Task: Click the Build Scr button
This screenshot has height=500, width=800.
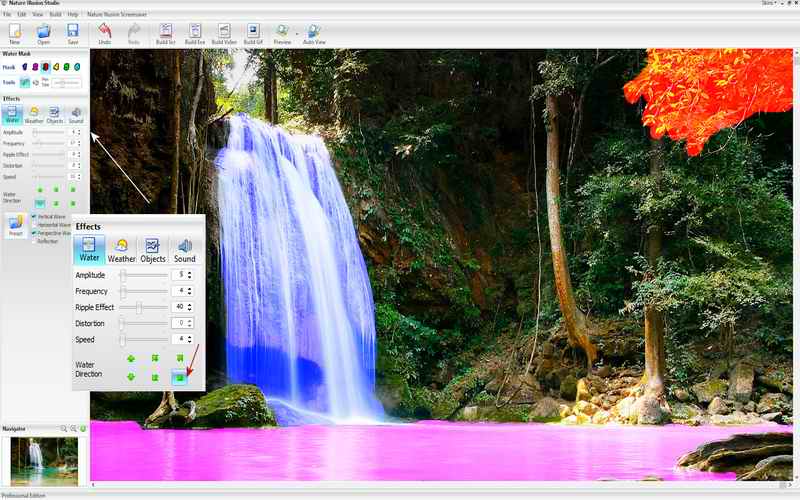Action: (x=166, y=34)
